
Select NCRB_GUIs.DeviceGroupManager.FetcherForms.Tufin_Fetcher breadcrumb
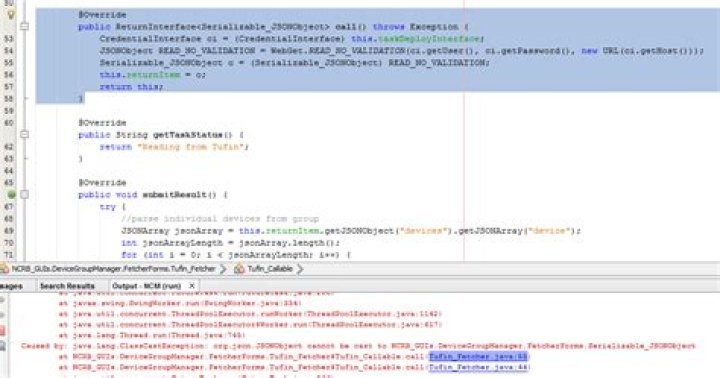click(x=113, y=269)
